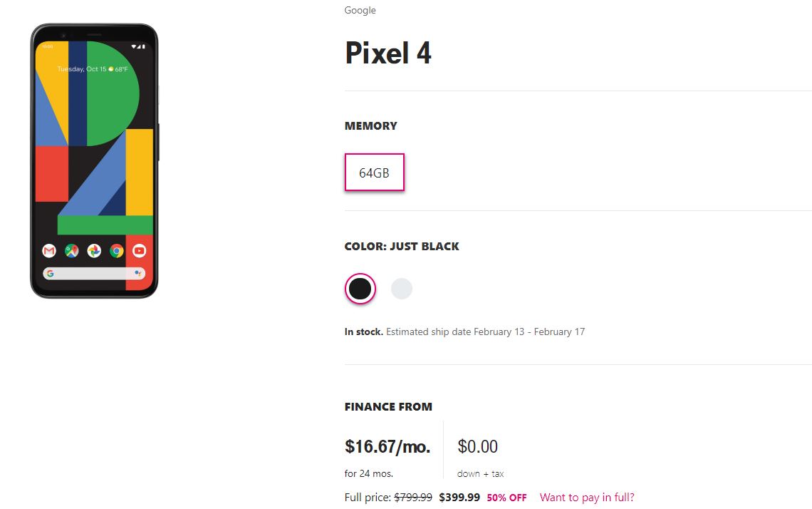Click the $0.00 down payment amount
This screenshot has width=812, height=509.
[x=477, y=446]
